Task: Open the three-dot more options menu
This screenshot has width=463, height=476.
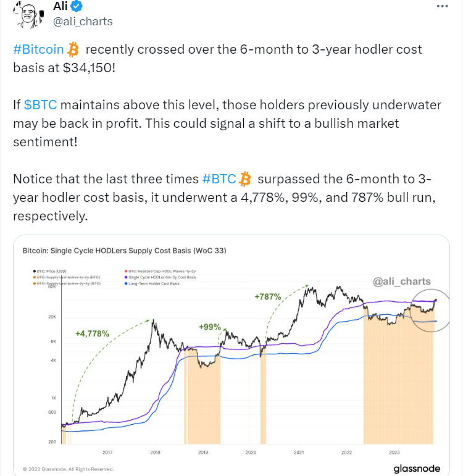Action: (442, 6)
